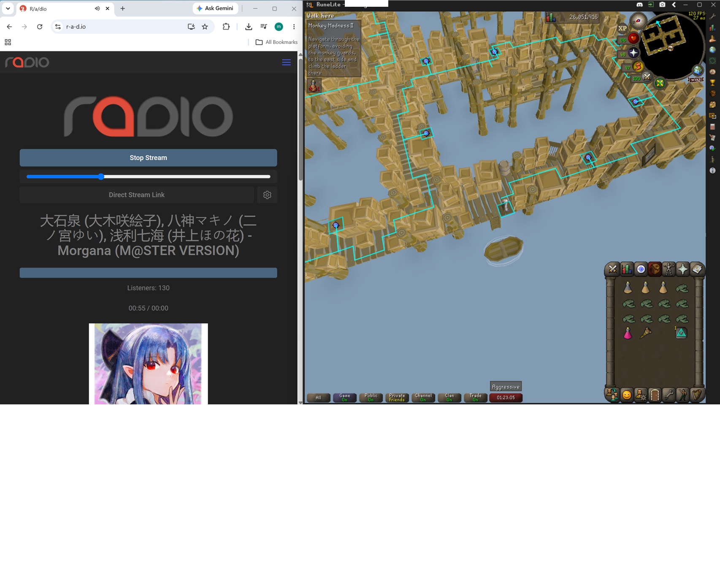
Task: Switch to the Prayer tab
Action: coord(682,269)
